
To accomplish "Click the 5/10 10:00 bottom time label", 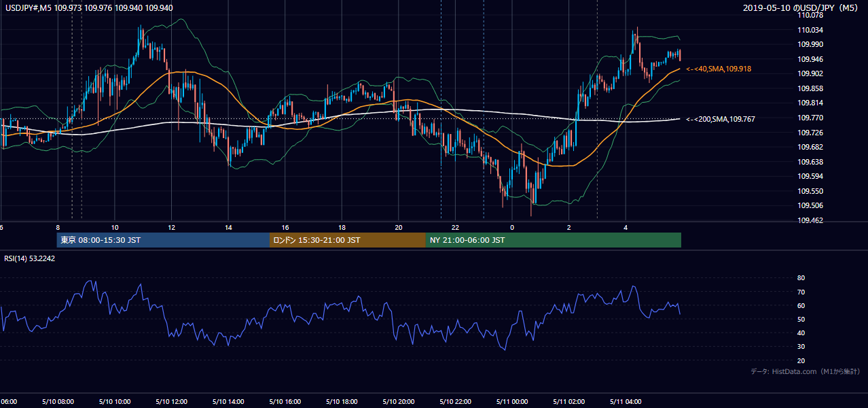I will point(114,402).
